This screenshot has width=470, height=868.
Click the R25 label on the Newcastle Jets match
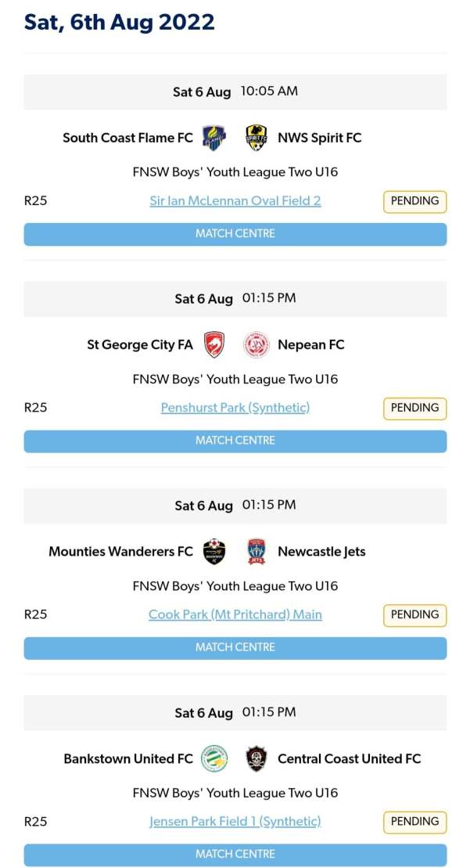pos(35,614)
